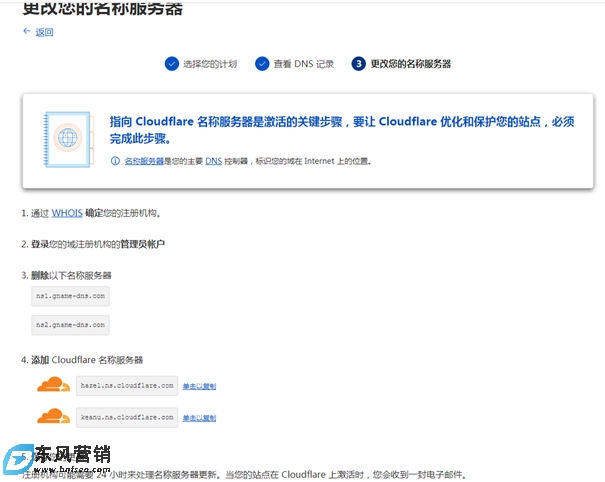Screen dimensions: 605x482
Task: Select the ns2.gname-dns.com nameserver box
Action: point(70,325)
